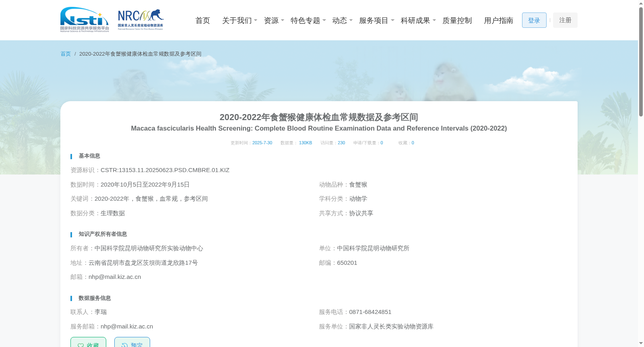The height and width of the screenshot is (347, 644).
Task: Click the 知识产权所有者信息 section heading
Action: 103,234
